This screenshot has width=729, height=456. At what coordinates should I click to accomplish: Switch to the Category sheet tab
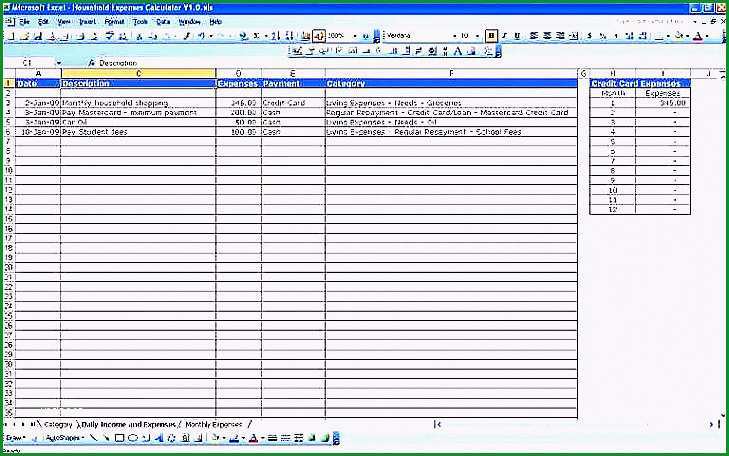(58, 424)
